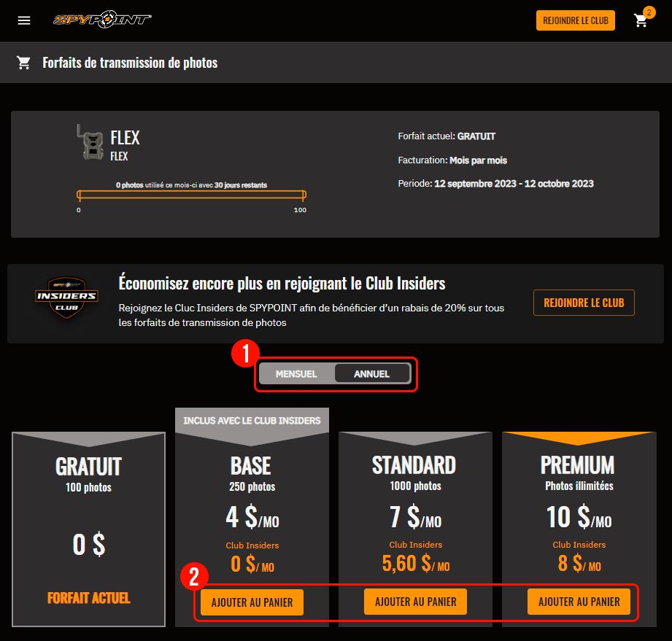Click the INCLUS AVEC LE CLUB INSIDERS banner
This screenshot has height=641, width=672.
252,421
